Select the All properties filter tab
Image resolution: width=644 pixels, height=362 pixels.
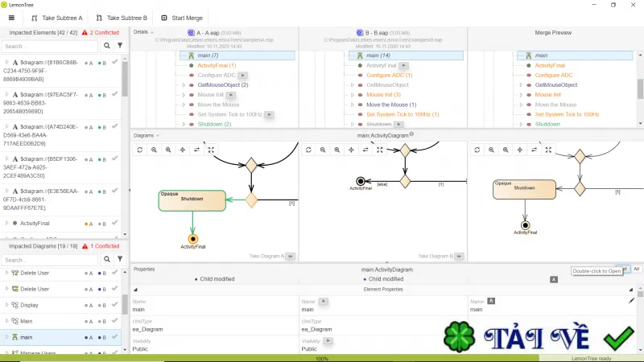(636, 269)
